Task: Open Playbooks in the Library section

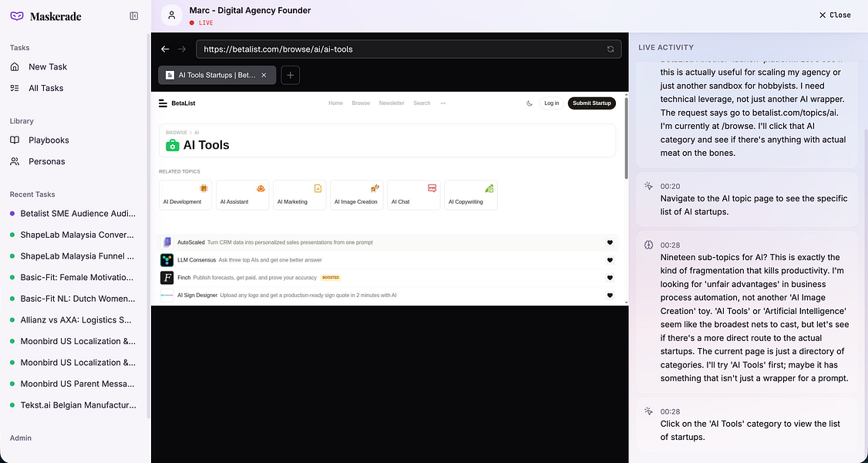Action: [x=49, y=140]
